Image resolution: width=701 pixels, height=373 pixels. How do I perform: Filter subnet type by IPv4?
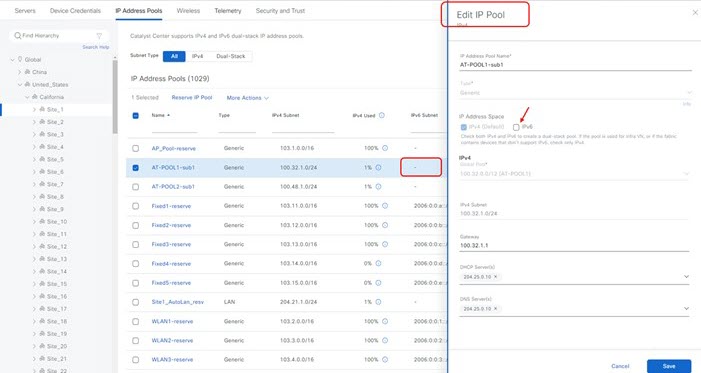pos(198,56)
